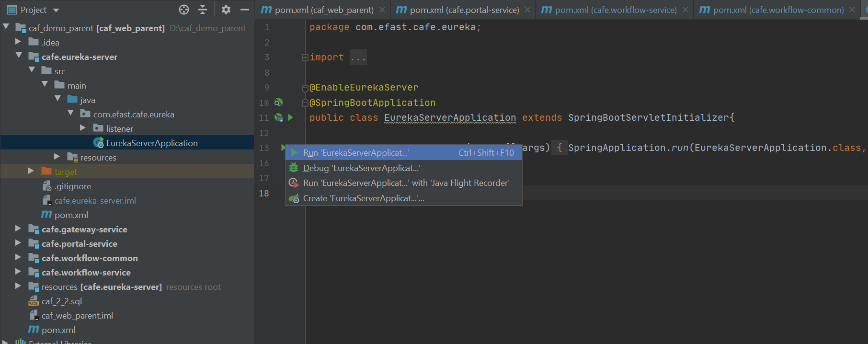Expand cafe.workflow-service module

tap(18, 272)
